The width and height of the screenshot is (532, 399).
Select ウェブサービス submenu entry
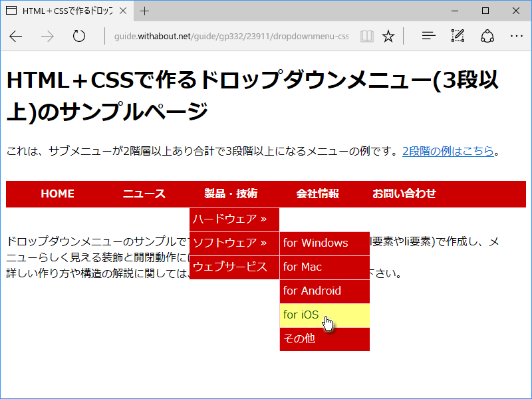point(234,267)
